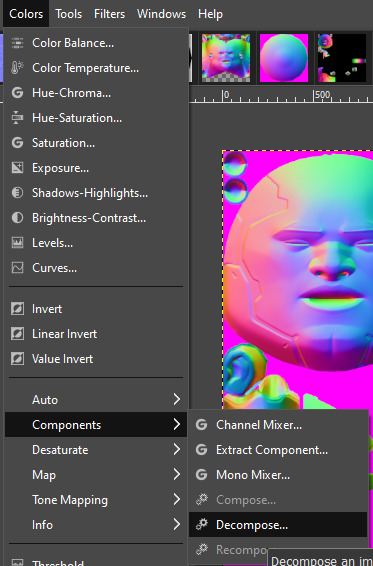
Task: Expand the Map submenu
Action: [96, 475]
